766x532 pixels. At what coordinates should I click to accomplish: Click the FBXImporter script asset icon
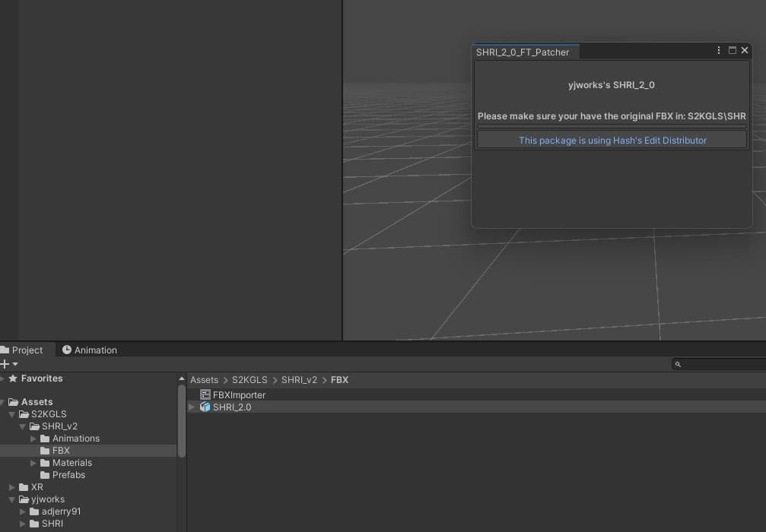pos(205,394)
